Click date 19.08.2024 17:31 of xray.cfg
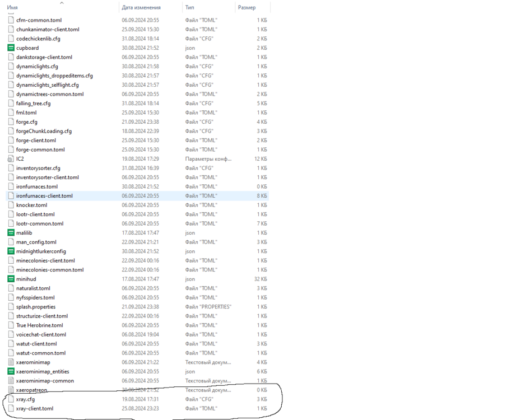507x420 pixels. coord(140,399)
